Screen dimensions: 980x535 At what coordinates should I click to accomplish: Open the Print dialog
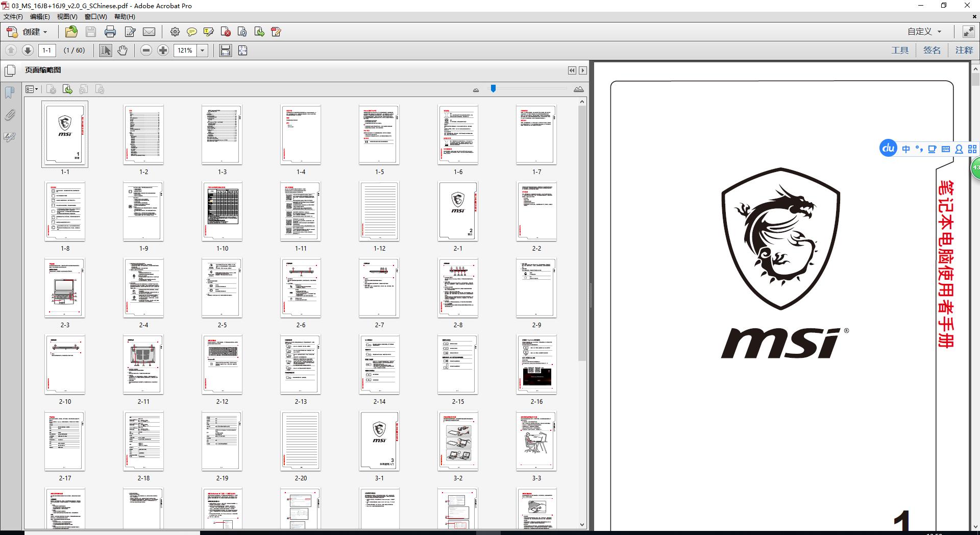[x=110, y=32]
